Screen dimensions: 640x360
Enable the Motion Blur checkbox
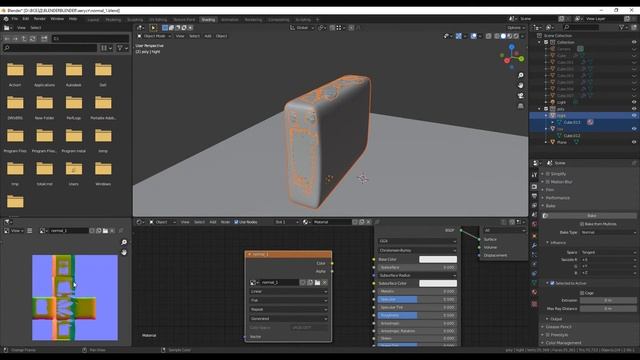coord(548,182)
